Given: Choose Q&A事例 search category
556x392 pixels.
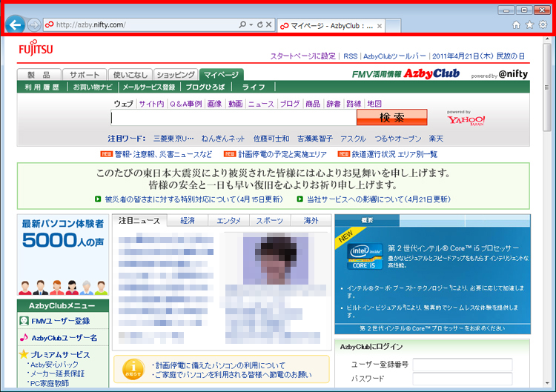Looking at the screenshot, I should point(185,104).
